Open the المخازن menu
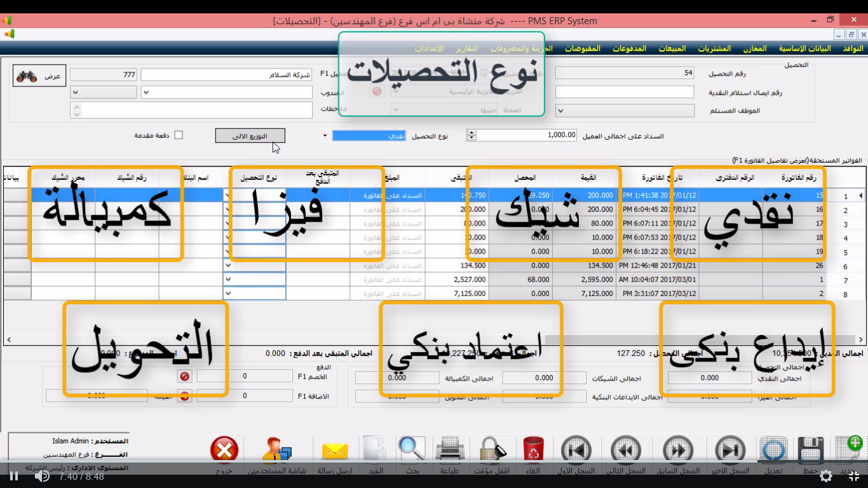868x488 pixels. (755, 48)
